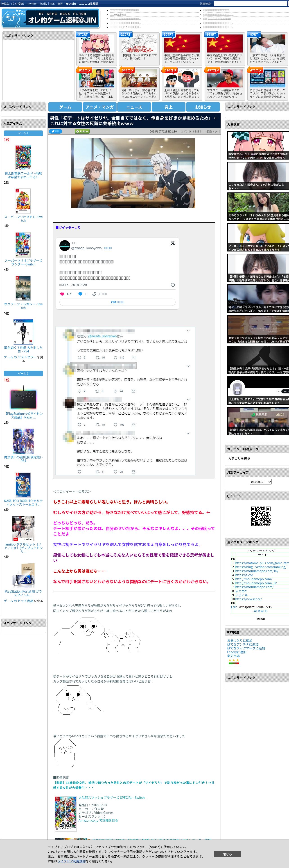289x868 pixels.
Task: Dismiss the cookie notice with 閉じる
Action: click(227, 854)
